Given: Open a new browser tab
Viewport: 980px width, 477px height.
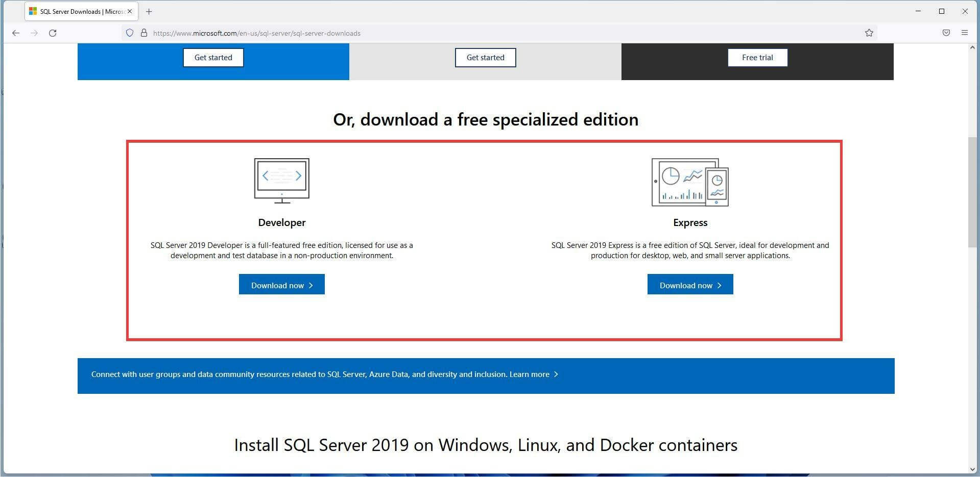Looking at the screenshot, I should tap(149, 11).
